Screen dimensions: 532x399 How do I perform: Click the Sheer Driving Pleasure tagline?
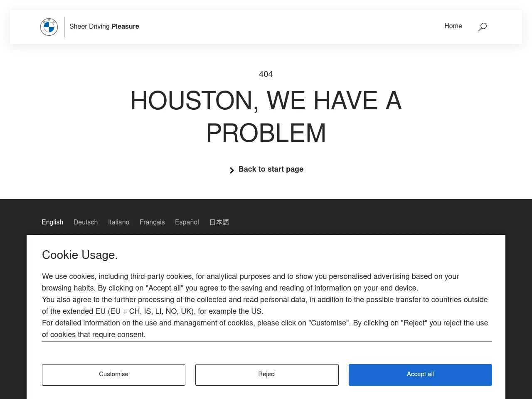[104, 27]
